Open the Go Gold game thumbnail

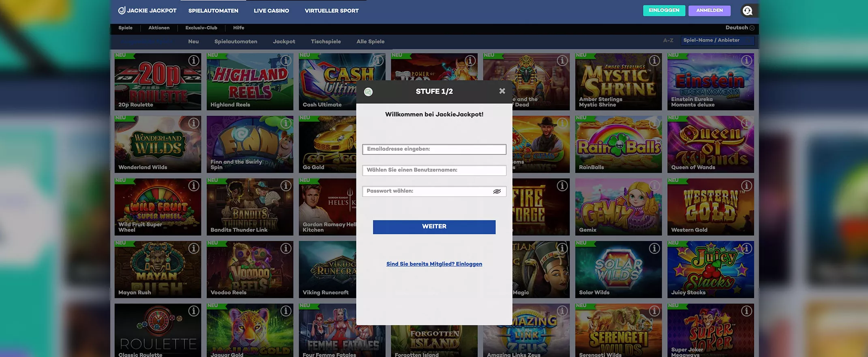pyautogui.click(x=328, y=144)
